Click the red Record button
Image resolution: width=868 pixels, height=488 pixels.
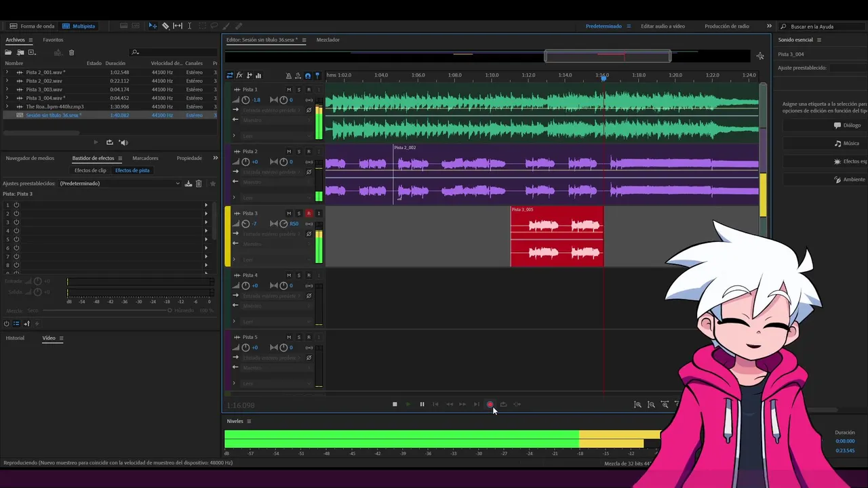point(490,404)
